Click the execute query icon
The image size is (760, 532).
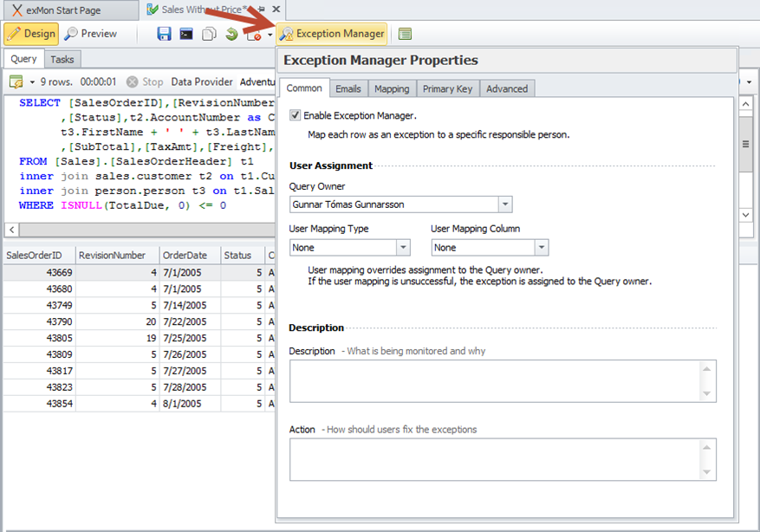tap(16, 82)
